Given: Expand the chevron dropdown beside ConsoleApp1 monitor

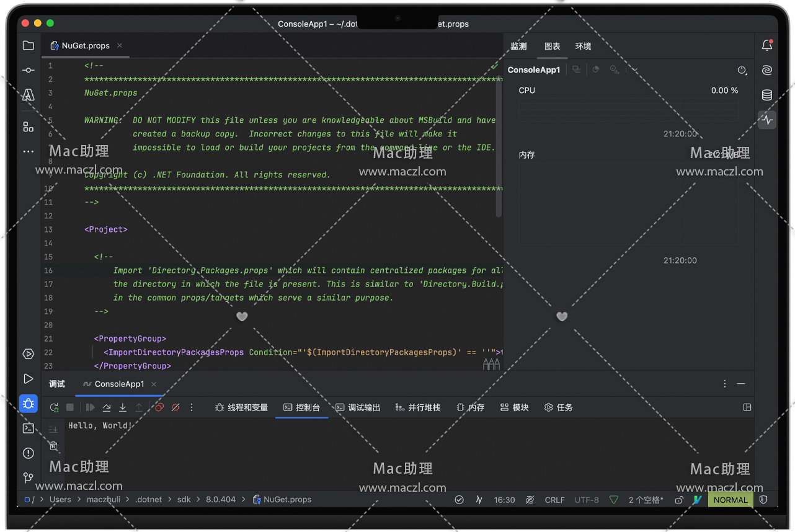Looking at the screenshot, I should [x=634, y=70].
